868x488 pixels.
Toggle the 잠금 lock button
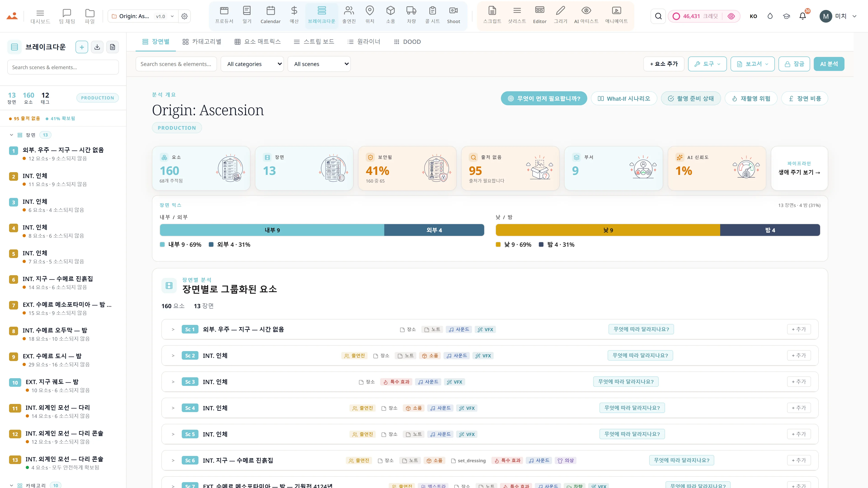pyautogui.click(x=794, y=64)
